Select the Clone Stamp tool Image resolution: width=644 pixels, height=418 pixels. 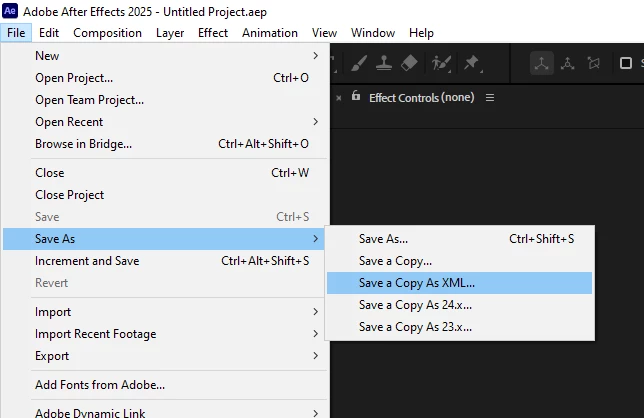(x=384, y=63)
